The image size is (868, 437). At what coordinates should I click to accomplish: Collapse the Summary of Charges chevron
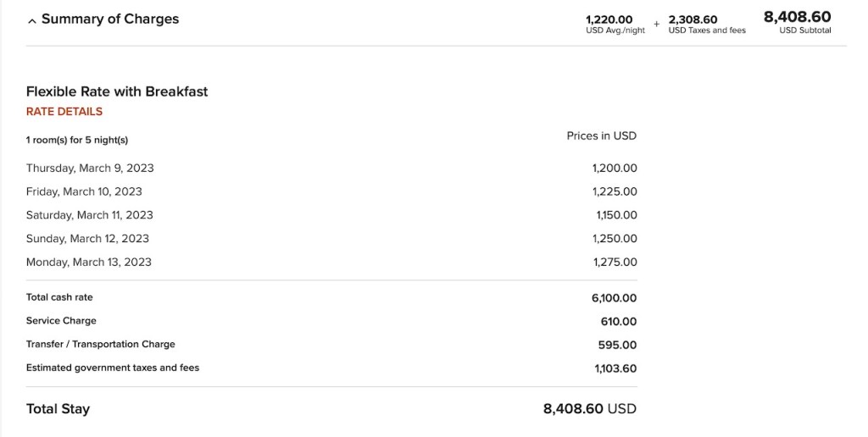[32, 20]
